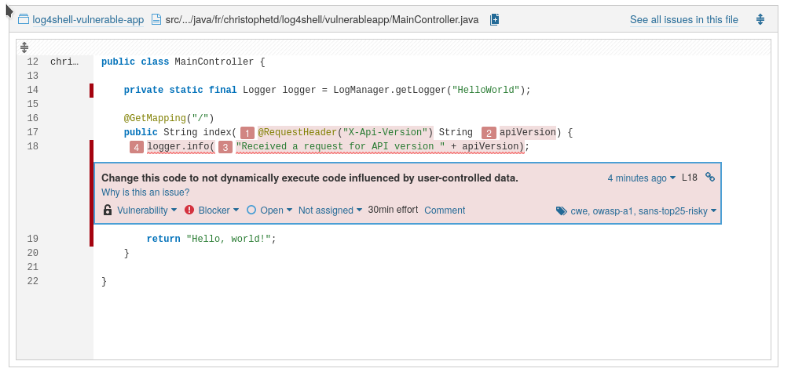Image resolution: width=785 pixels, height=370 pixels.
Task: Click the red issue indicator bar on line 14
Action: tap(92, 91)
